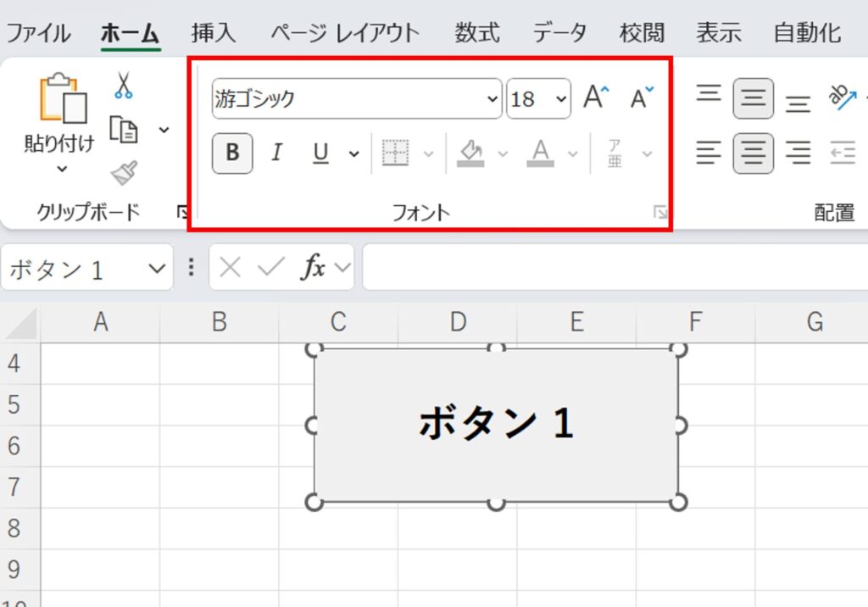Open the Copy options dropdown arrow
Image resolution: width=868 pixels, height=607 pixels.
[x=164, y=131]
